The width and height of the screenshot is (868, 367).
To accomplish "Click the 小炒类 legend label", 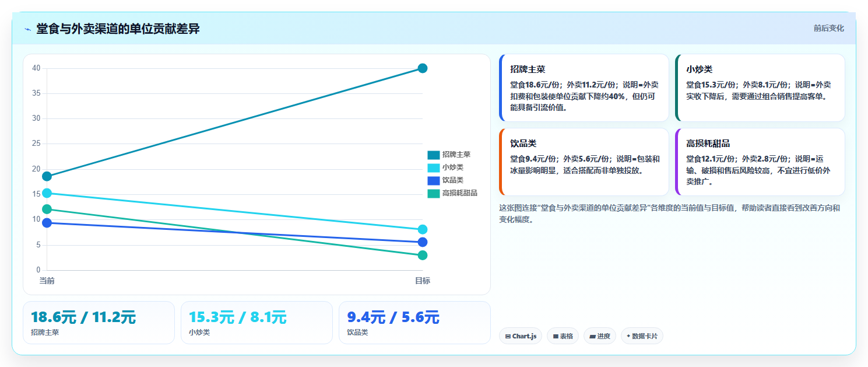I will 453,167.
